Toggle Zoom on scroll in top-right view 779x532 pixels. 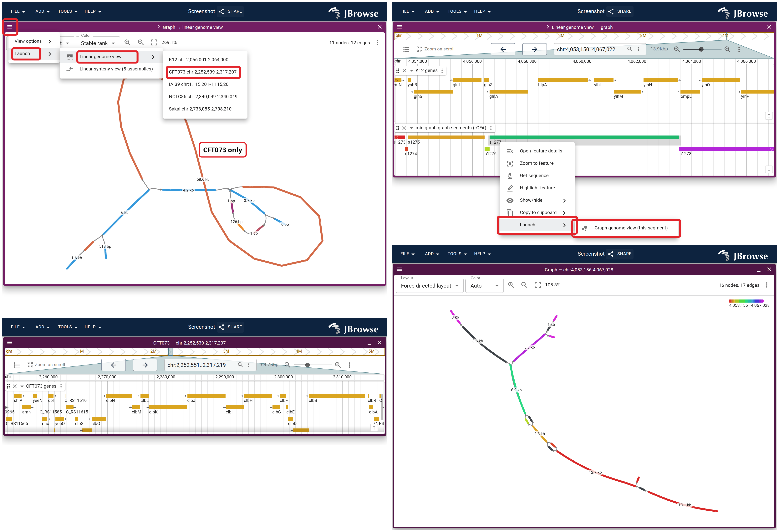435,49
